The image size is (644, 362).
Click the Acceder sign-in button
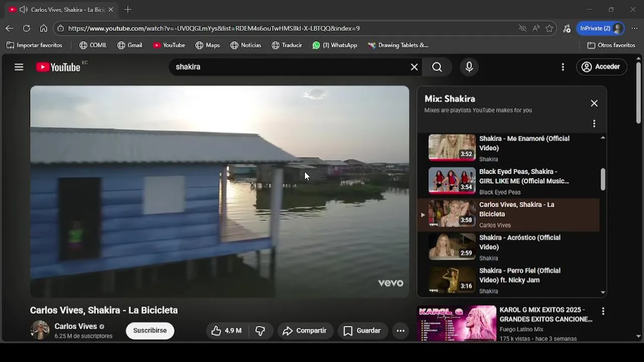click(601, 67)
